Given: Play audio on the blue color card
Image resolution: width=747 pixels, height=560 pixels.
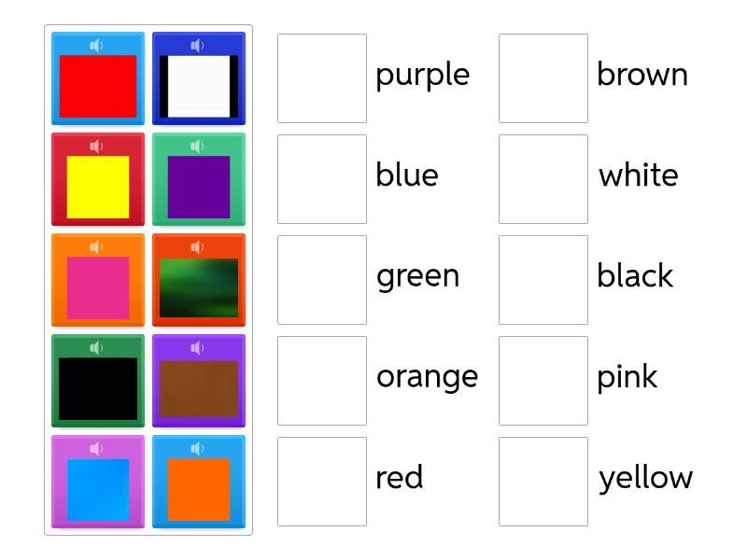Looking at the screenshot, I should [97, 448].
